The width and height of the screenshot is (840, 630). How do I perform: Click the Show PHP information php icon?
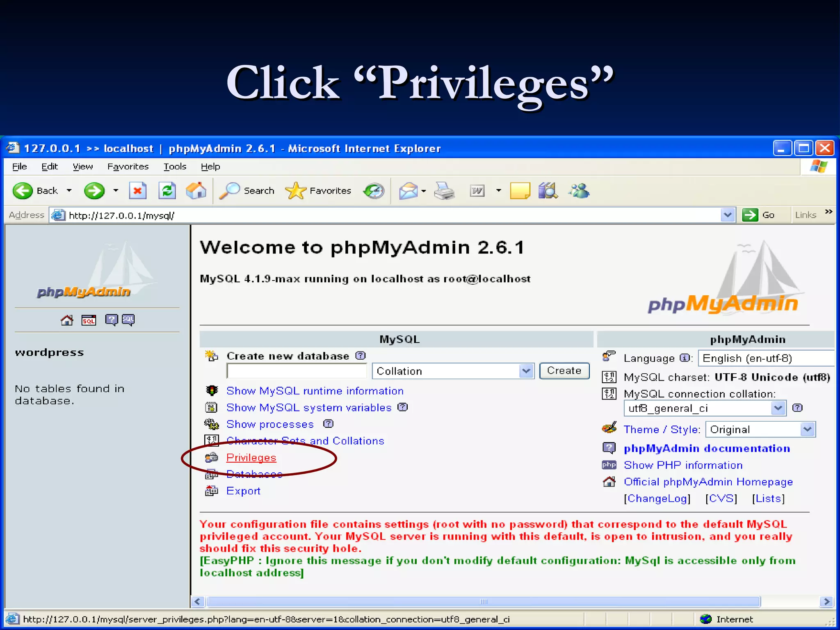click(609, 465)
